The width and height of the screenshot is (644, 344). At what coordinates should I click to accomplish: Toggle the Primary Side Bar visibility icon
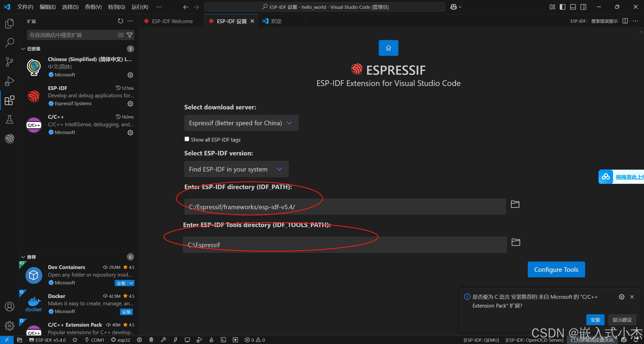562,7
